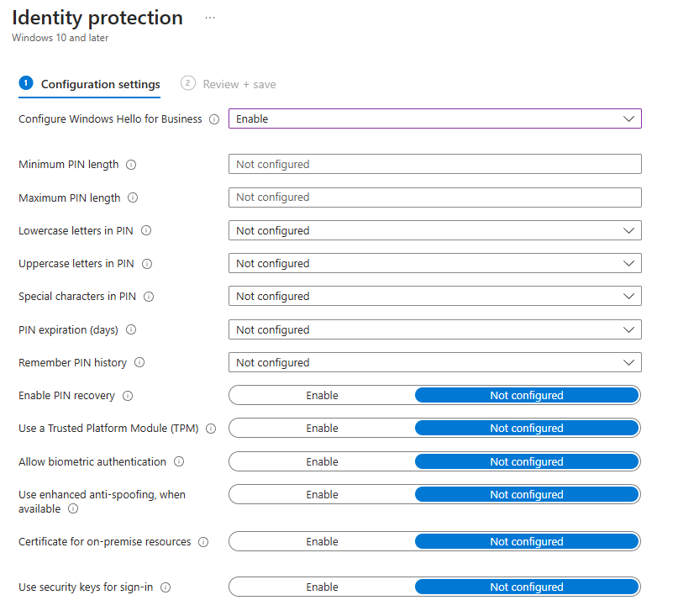The image size is (678, 616).
Task: Show info for Special characters in PIN
Action: (x=149, y=297)
